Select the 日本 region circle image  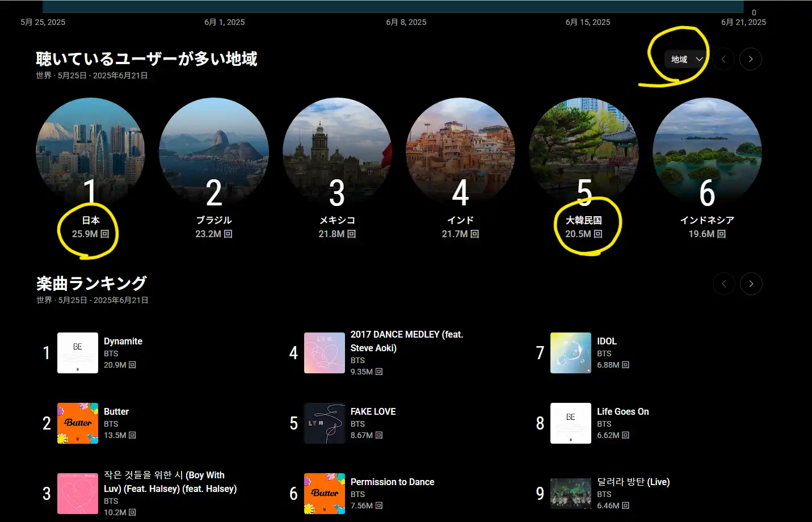pos(90,151)
